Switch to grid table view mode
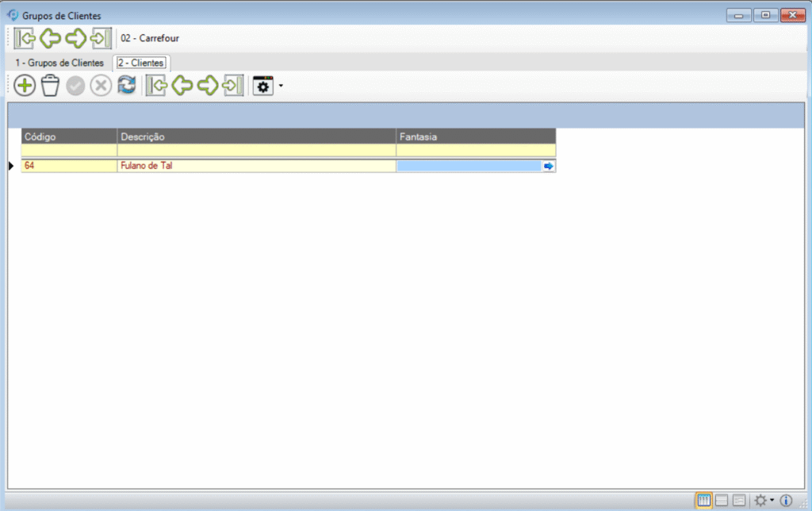 (x=703, y=501)
